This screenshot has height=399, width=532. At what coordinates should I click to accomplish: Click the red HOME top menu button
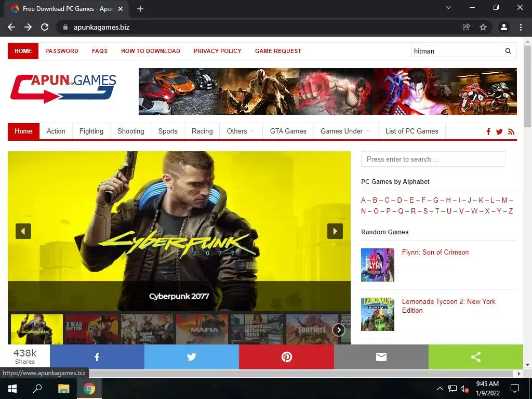(23, 51)
